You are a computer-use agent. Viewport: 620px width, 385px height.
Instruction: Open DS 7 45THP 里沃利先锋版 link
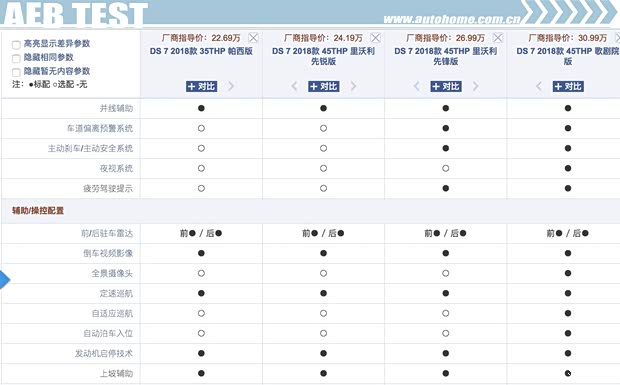(446, 56)
